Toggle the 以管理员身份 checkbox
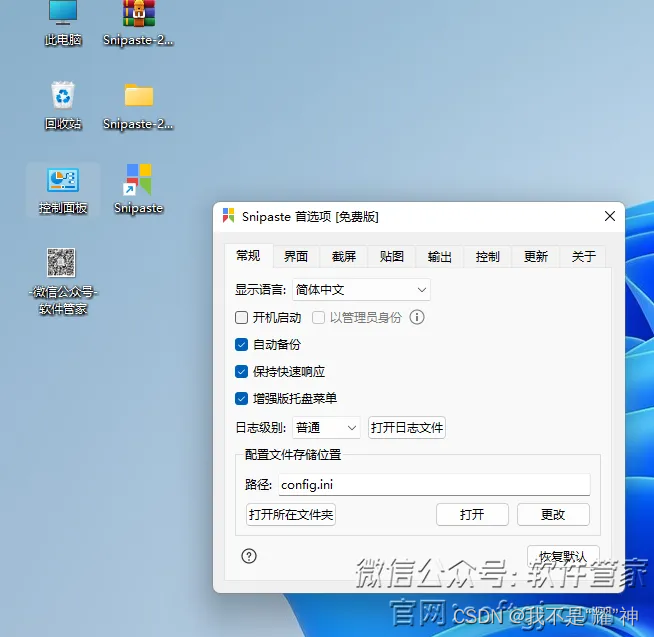 click(x=318, y=317)
